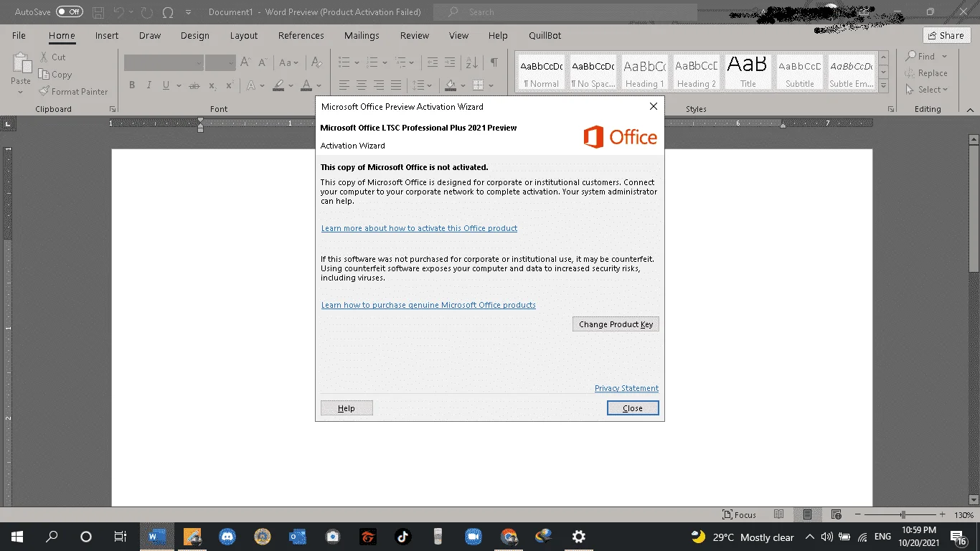Open the Font name combo box
Screen dimensions: 980x551
pyautogui.click(x=163, y=63)
